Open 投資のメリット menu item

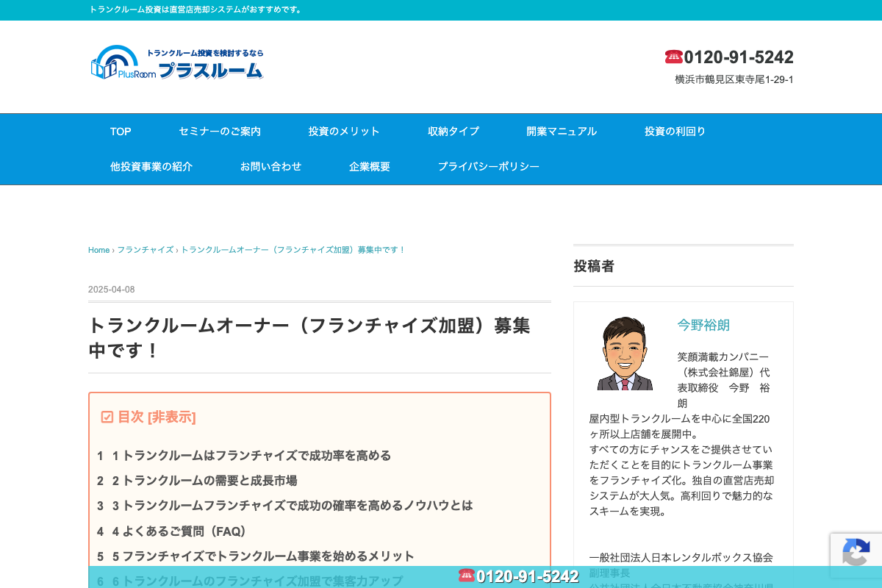(344, 132)
